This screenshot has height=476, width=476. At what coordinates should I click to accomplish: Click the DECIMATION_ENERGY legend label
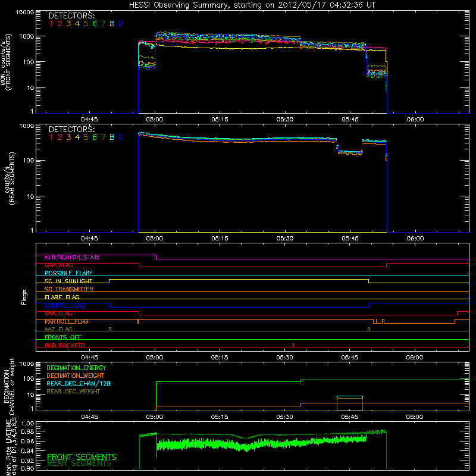coord(76,368)
